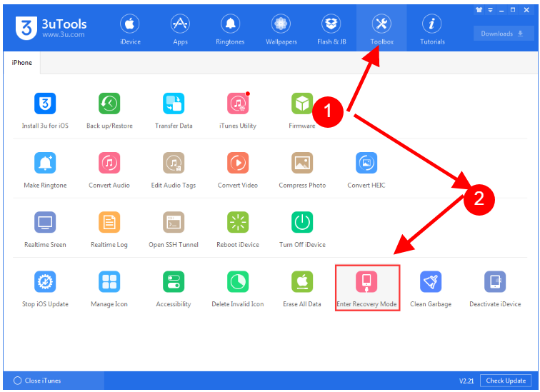This screenshot has height=392, width=540.
Task: Go to the Apps section
Action: click(180, 29)
